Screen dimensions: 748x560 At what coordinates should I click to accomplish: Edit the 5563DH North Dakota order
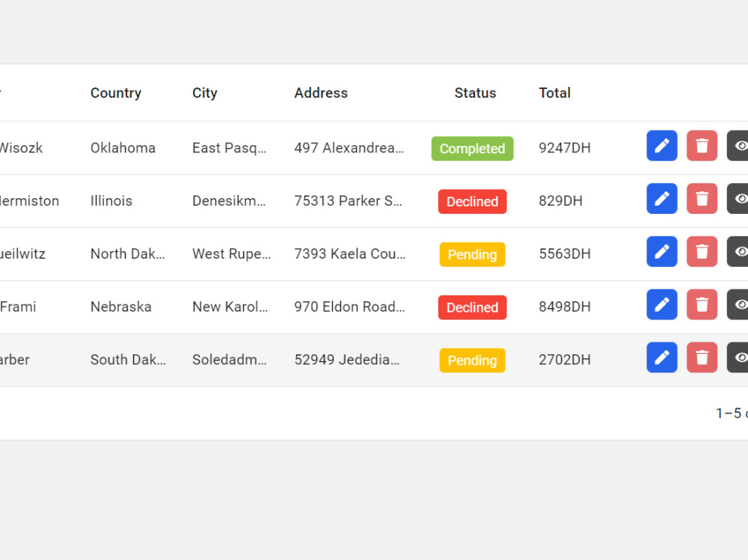662,251
